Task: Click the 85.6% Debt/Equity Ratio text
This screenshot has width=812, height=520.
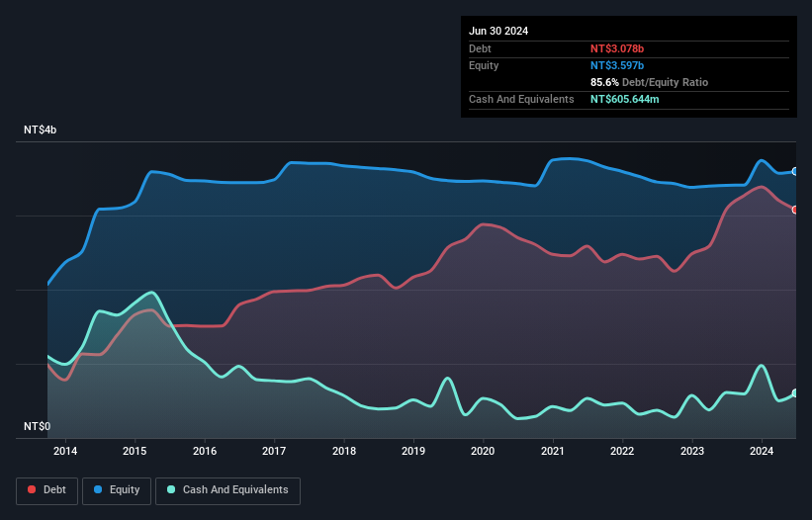Action: click(649, 82)
